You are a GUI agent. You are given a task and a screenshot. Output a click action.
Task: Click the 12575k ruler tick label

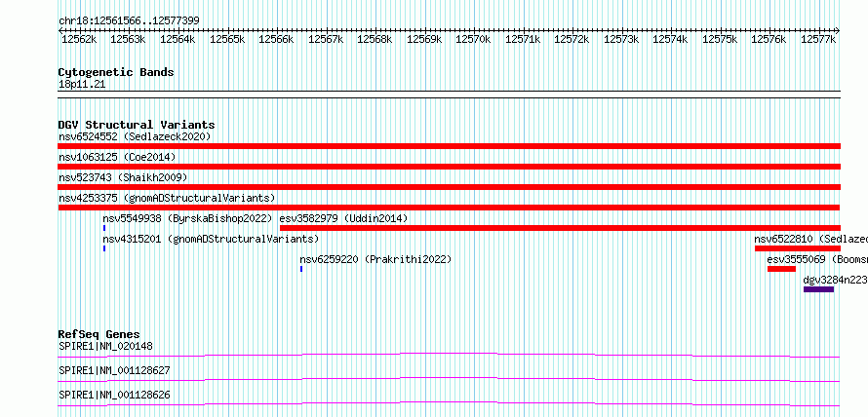pyautogui.click(x=720, y=39)
